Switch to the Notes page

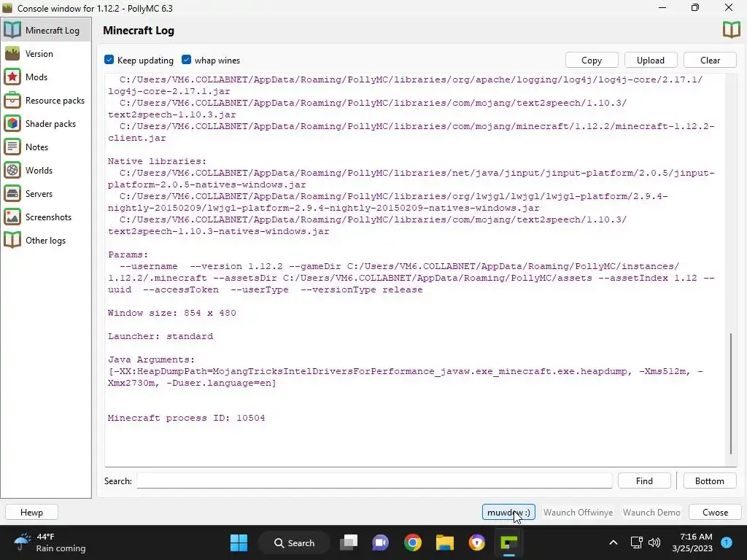point(46,147)
